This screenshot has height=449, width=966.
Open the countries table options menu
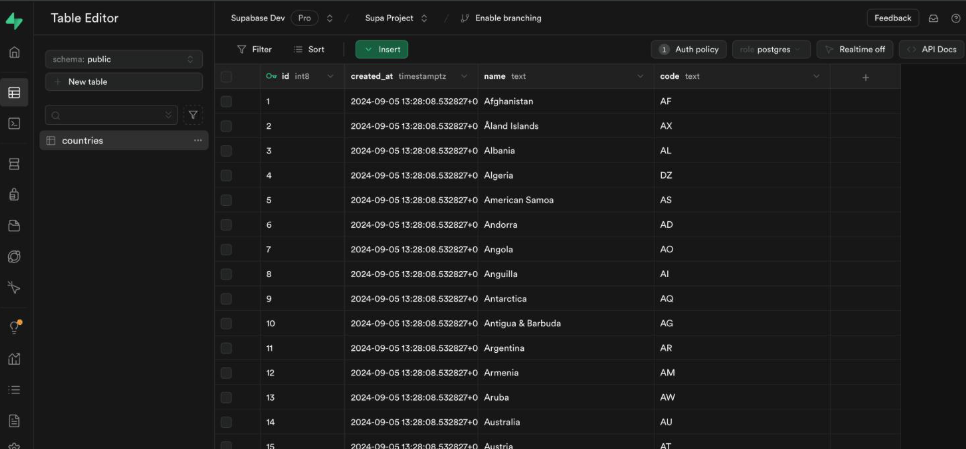198,140
